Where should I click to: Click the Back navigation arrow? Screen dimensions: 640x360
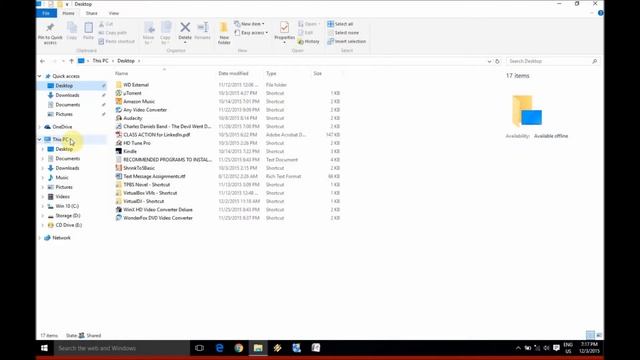[x=42, y=61]
